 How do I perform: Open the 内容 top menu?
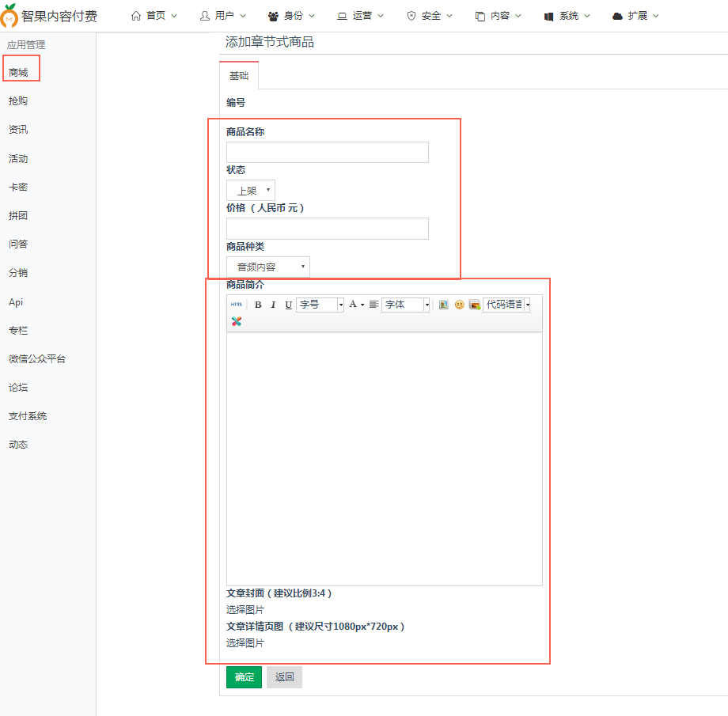499,16
